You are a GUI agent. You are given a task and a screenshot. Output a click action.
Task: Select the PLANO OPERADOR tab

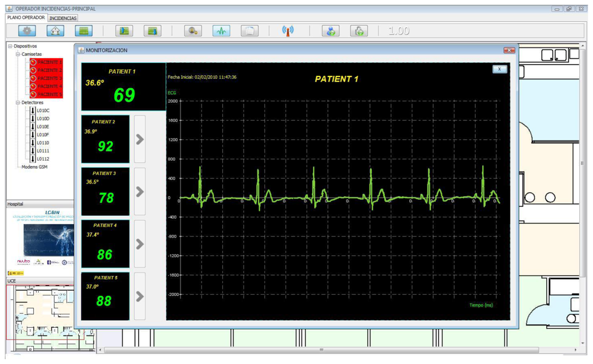point(25,18)
